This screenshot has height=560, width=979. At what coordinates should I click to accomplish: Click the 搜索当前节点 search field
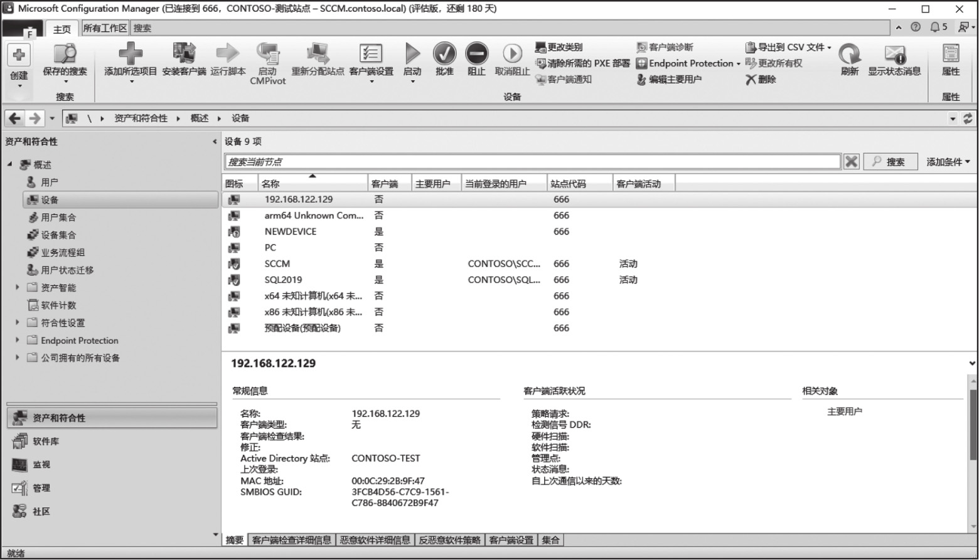click(x=532, y=162)
